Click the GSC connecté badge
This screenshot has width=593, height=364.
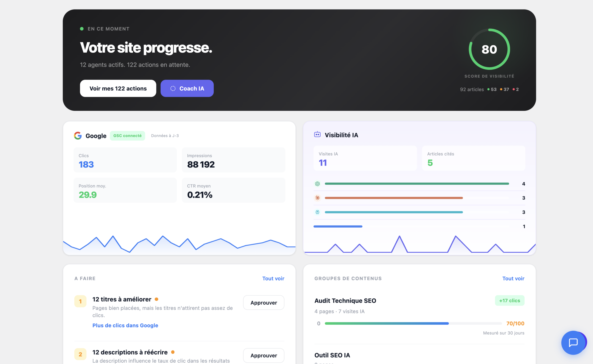(x=127, y=135)
